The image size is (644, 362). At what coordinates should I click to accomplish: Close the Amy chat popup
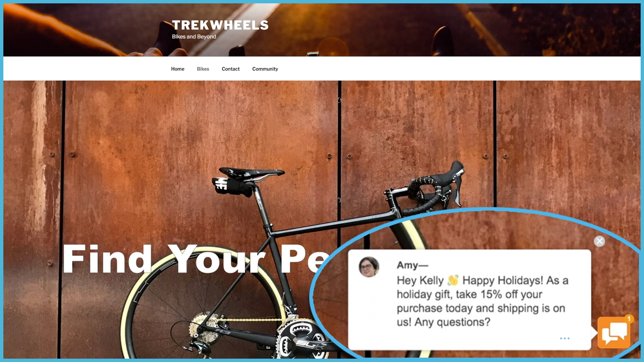(599, 241)
